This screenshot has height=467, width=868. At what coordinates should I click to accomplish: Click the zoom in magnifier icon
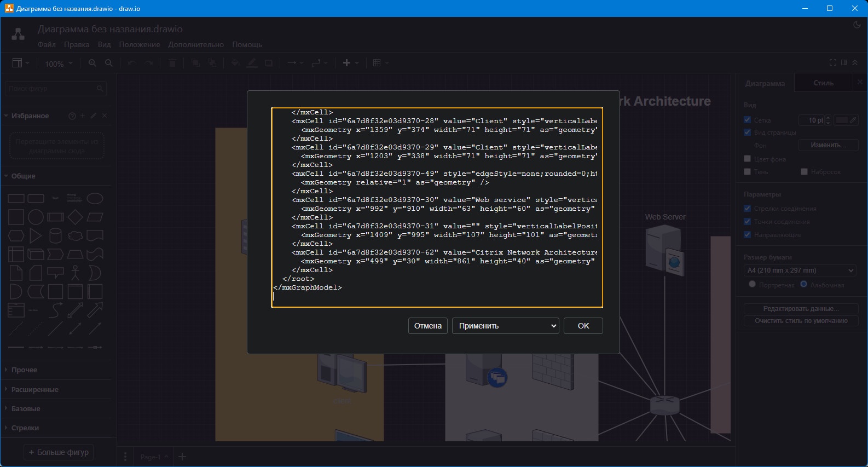pos(92,63)
